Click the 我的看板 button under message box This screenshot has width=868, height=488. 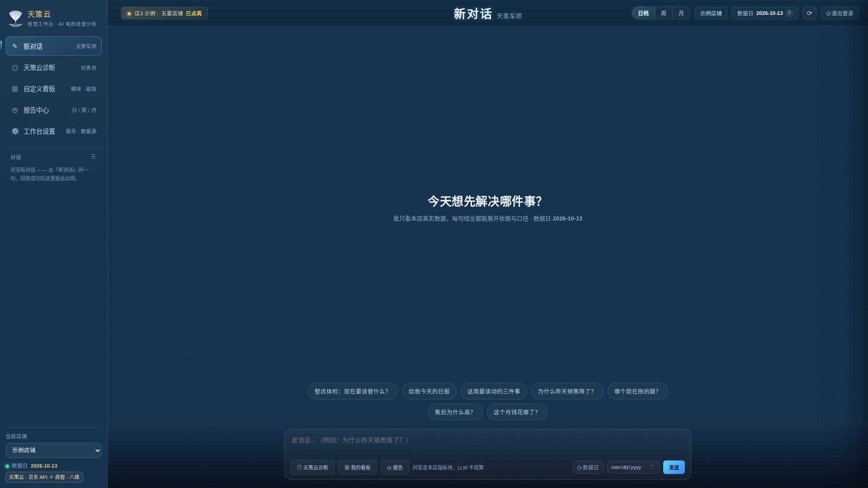click(x=357, y=467)
